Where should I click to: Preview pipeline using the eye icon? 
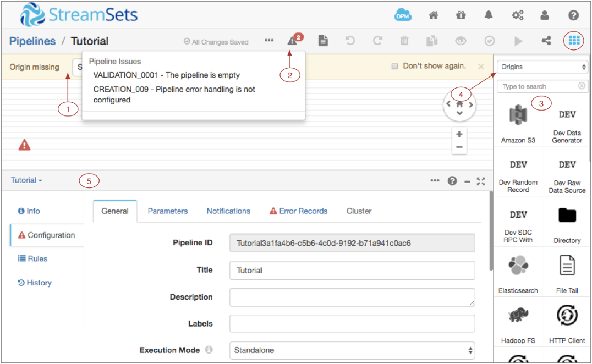coord(461,41)
